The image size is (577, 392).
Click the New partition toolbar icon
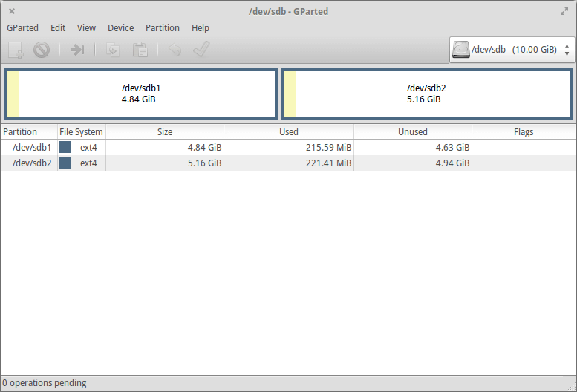[16, 50]
